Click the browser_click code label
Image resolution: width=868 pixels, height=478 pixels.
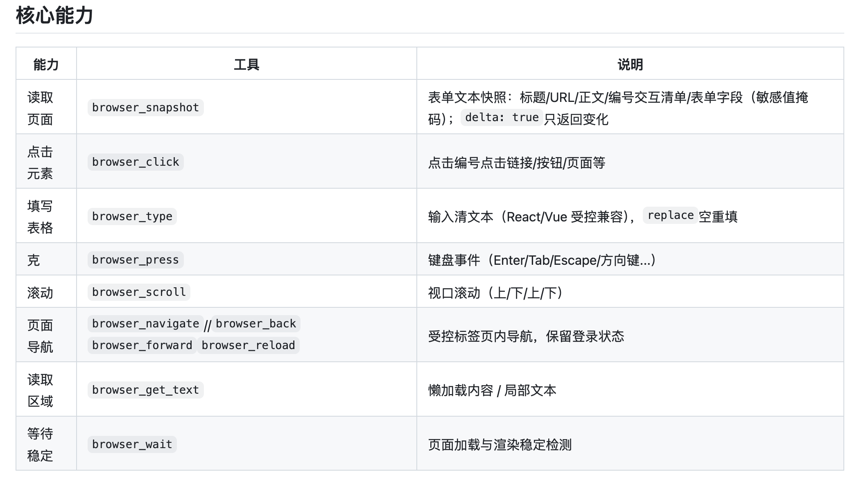coord(136,162)
